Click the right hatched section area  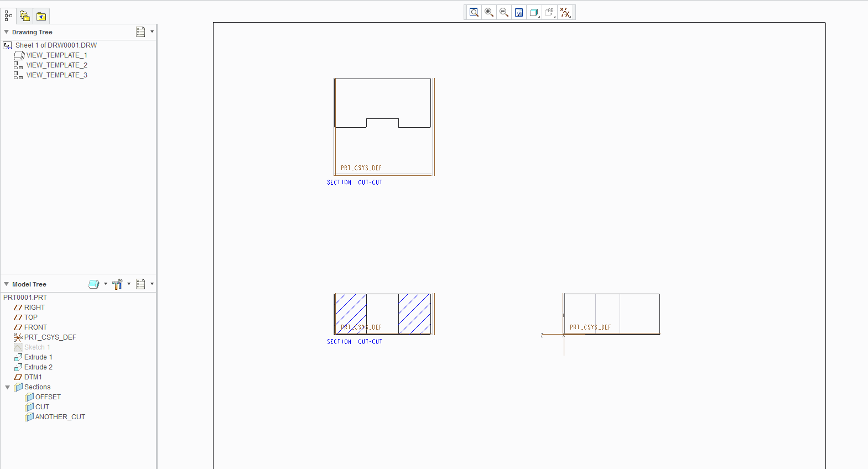point(414,314)
